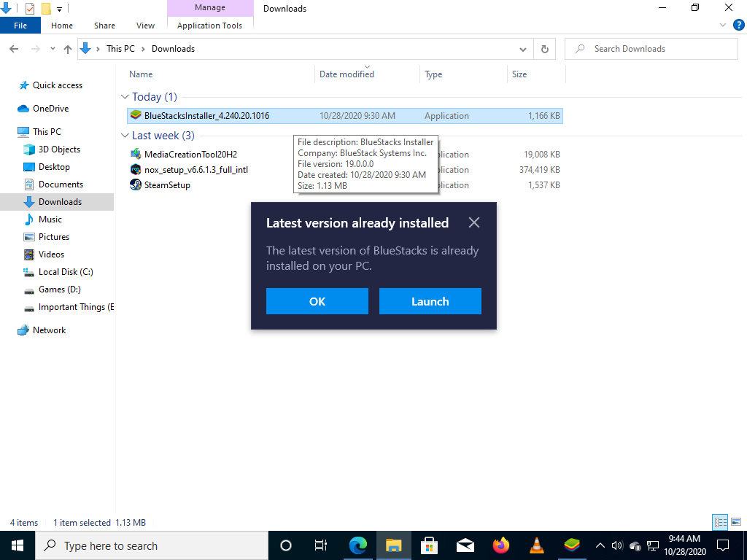Select This PC in navigation pane
The image size is (747, 560).
point(47,132)
